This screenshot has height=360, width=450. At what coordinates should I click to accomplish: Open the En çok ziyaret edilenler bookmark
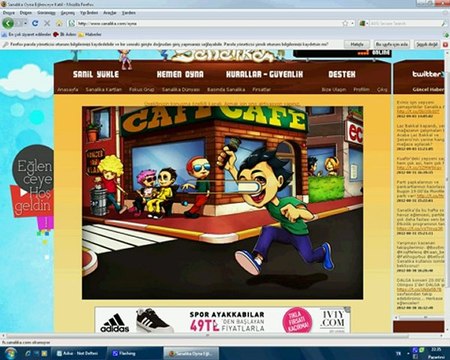click(x=27, y=34)
